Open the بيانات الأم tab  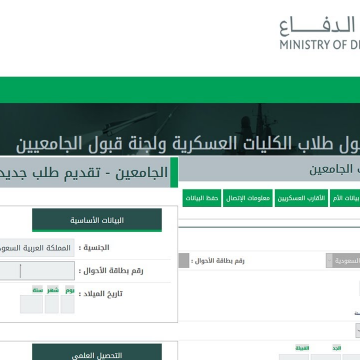coord(345,198)
